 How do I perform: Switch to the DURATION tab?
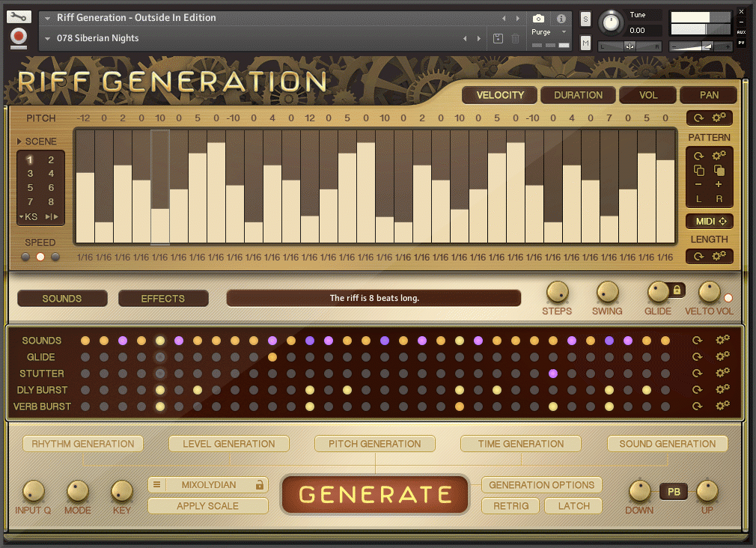pyautogui.click(x=578, y=95)
